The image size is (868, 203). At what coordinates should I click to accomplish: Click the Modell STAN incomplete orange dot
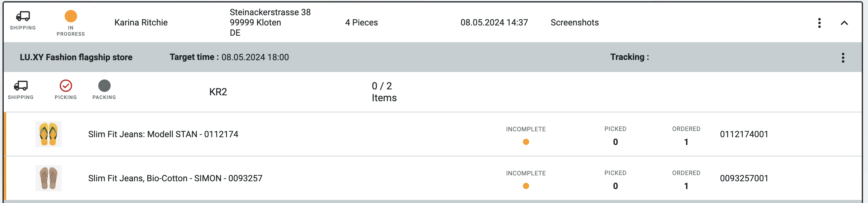coord(526,142)
